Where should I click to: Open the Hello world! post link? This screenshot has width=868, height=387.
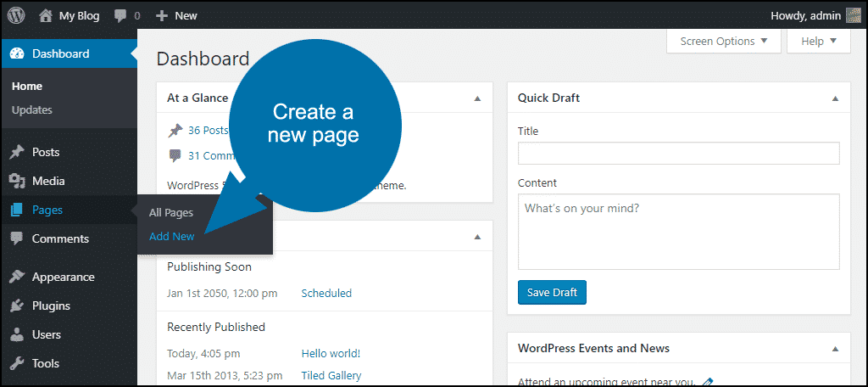331,353
